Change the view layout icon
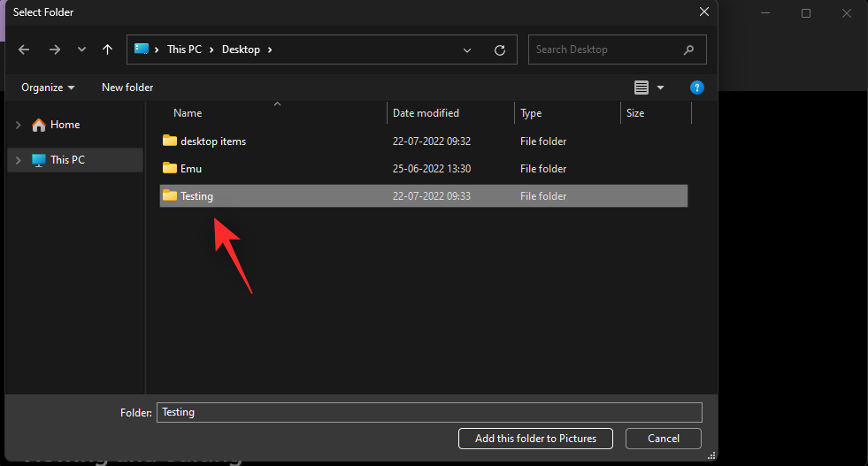 [641, 88]
